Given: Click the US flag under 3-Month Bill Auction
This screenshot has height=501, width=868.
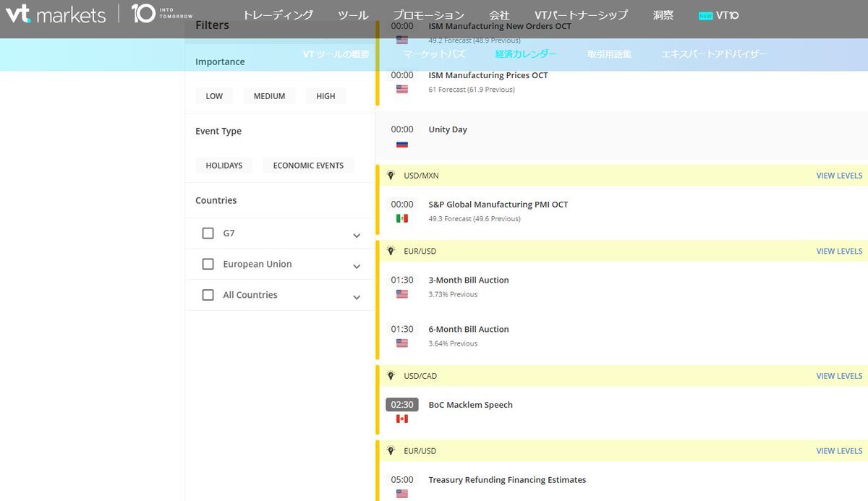Looking at the screenshot, I should pyautogui.click(x=402, y=294).
